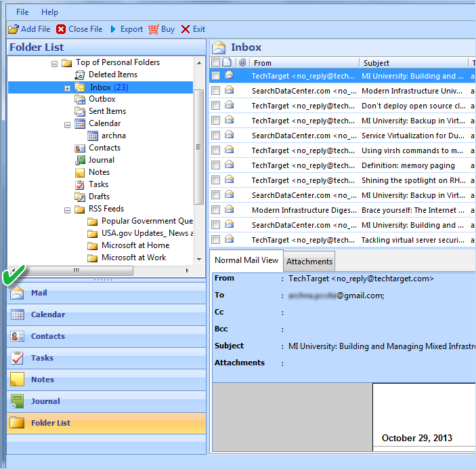The image size is (476, 469).
Task: Switch to the Attachments tab
Action: (x=309, y=262)
